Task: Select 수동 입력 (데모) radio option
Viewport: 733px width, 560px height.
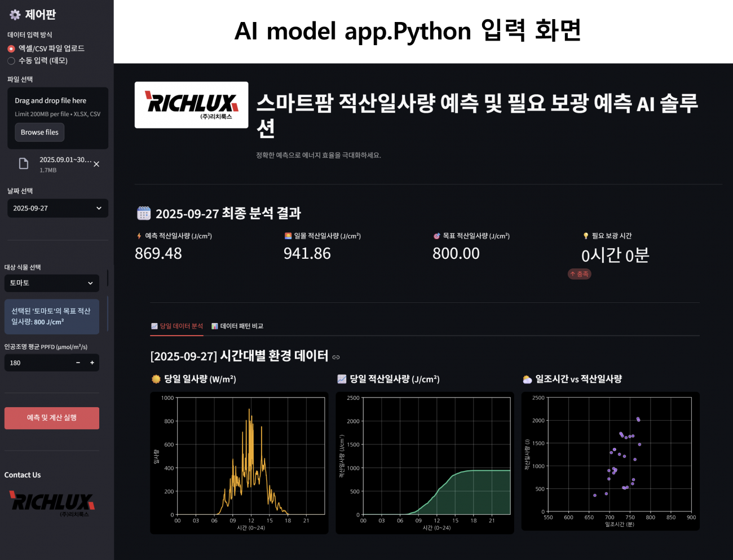Action: [x=11, y=61]
